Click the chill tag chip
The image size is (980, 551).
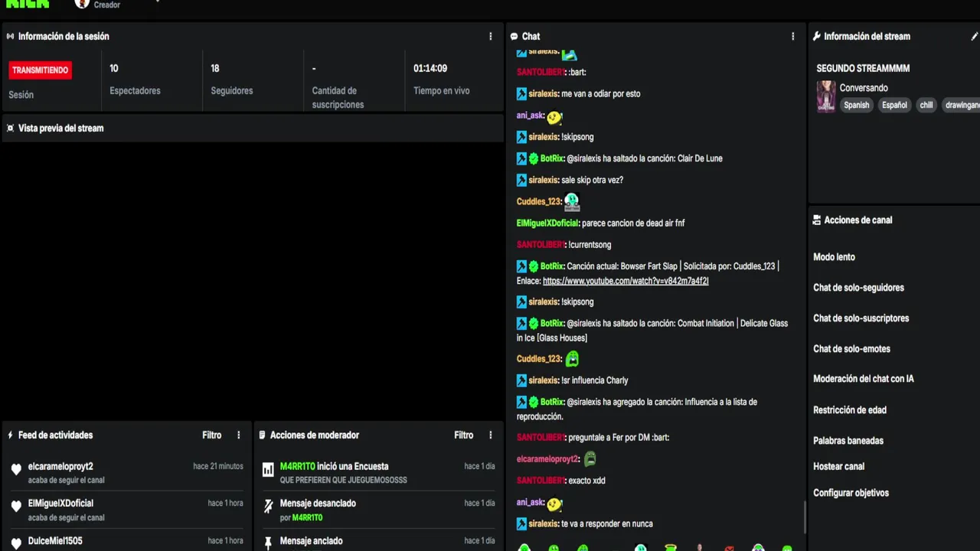click(x=926, y=105)
